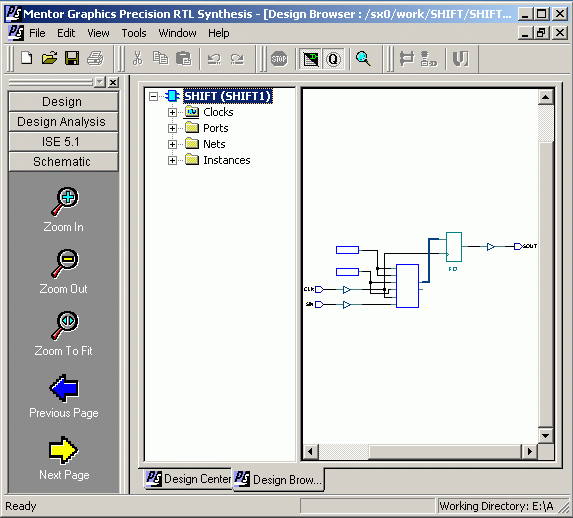573x518 pixels.
Task: Save using the floppy disk icon
Action: coord(72,58)
